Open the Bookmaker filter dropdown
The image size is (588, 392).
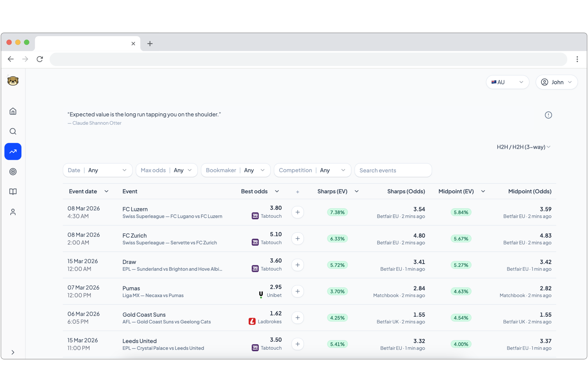(235, 170)
